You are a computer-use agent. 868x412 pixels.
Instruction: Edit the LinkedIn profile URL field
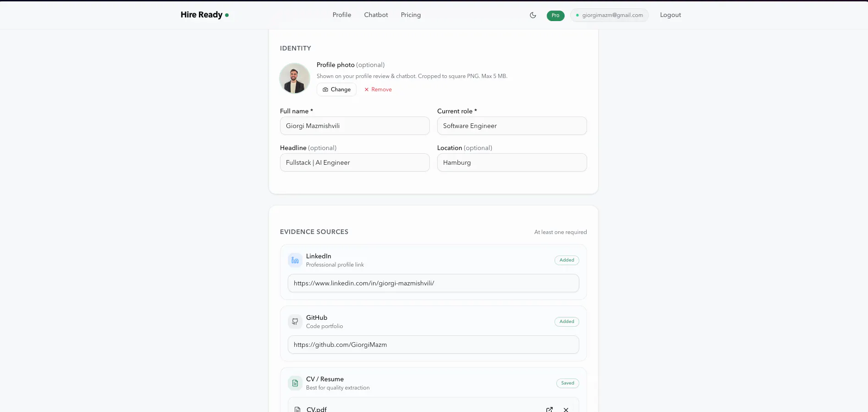(x=433, y=283)
